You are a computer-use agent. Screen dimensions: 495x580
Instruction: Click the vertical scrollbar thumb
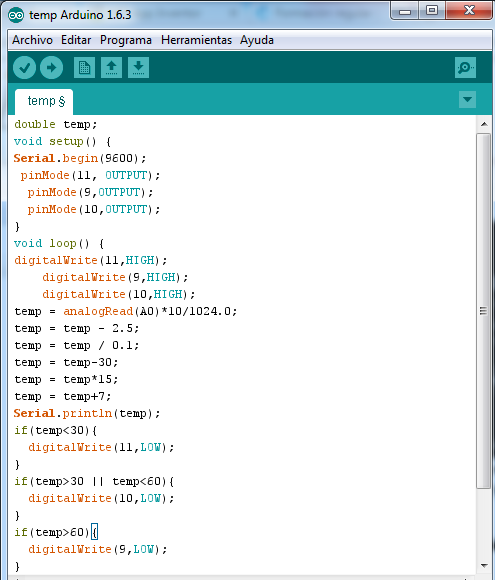coord(484,311)
